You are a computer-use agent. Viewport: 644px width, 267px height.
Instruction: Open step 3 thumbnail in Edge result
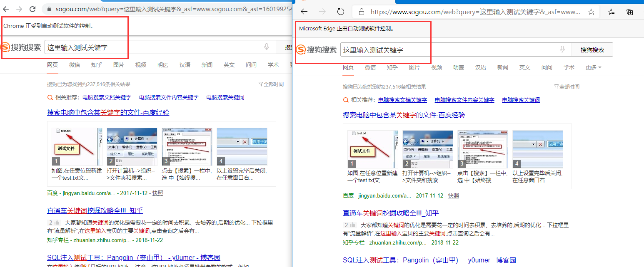point(483,149)
